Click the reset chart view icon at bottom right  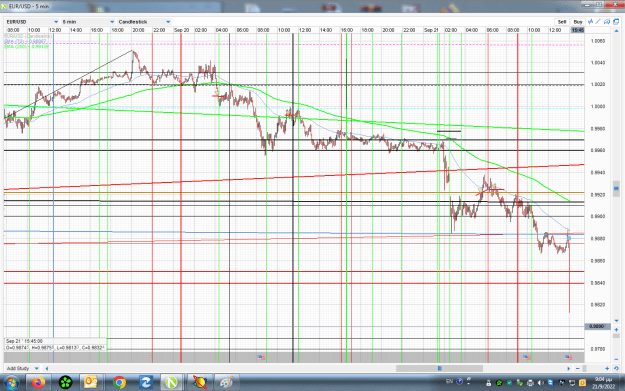tap(616, 368)
